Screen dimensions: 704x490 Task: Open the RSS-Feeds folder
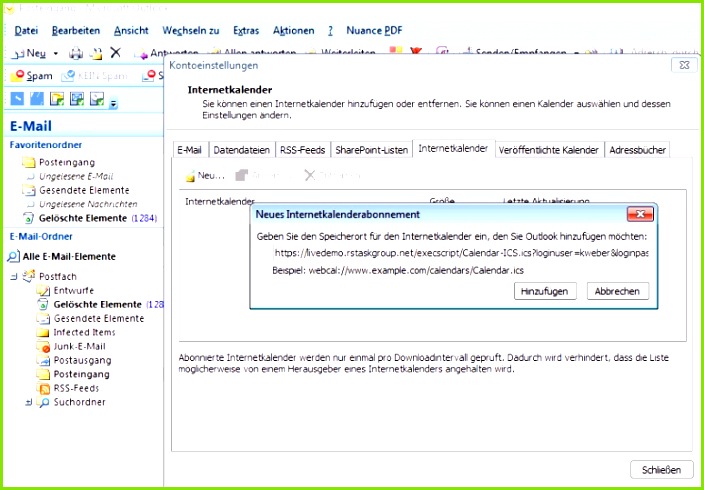[76, 388]
